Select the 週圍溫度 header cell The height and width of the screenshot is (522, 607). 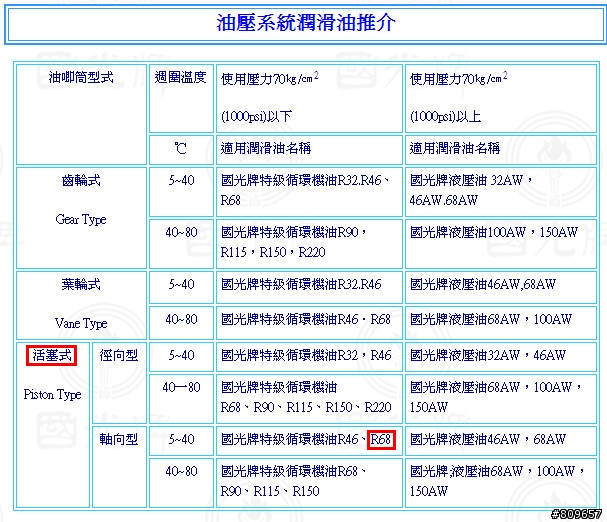pos(181,99)
